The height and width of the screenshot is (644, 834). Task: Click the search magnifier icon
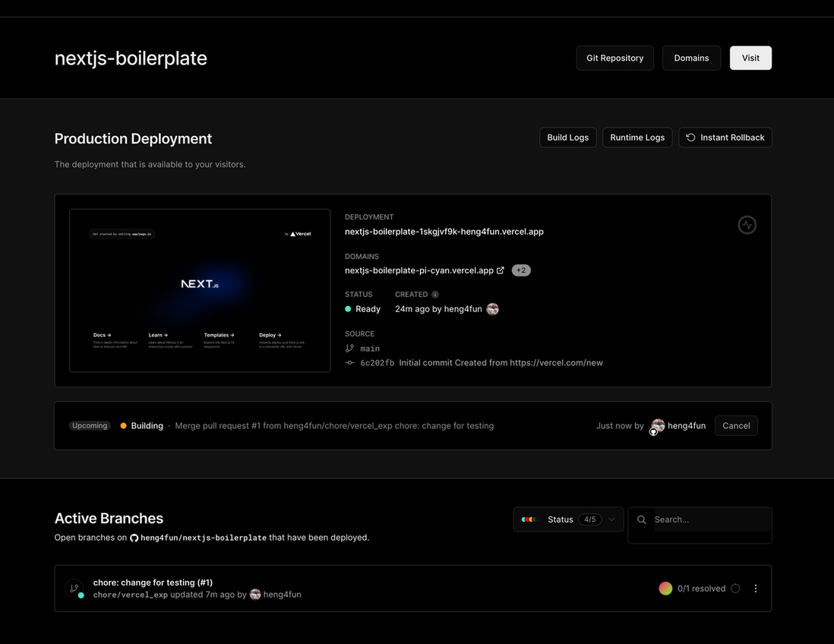642,519
